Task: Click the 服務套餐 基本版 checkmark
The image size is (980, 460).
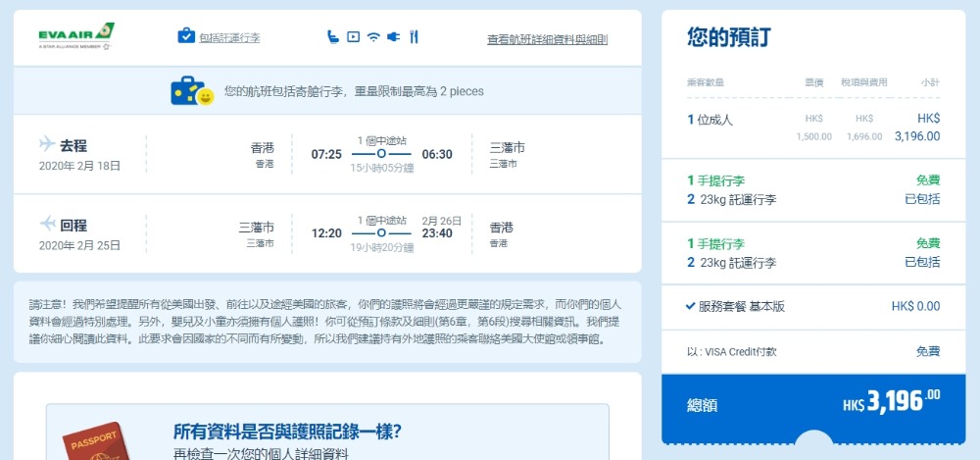Action: [691, 306]
